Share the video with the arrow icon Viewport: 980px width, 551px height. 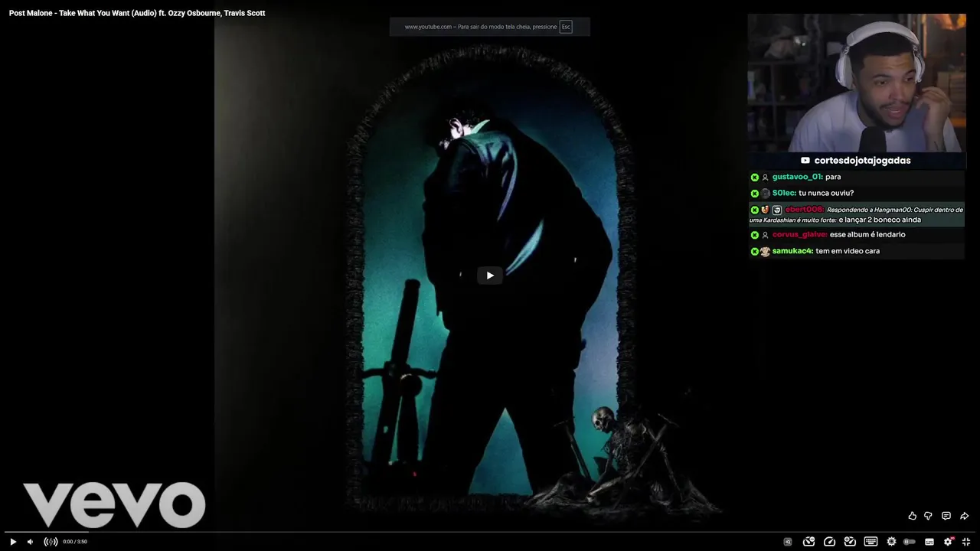[x=964, y=516]
